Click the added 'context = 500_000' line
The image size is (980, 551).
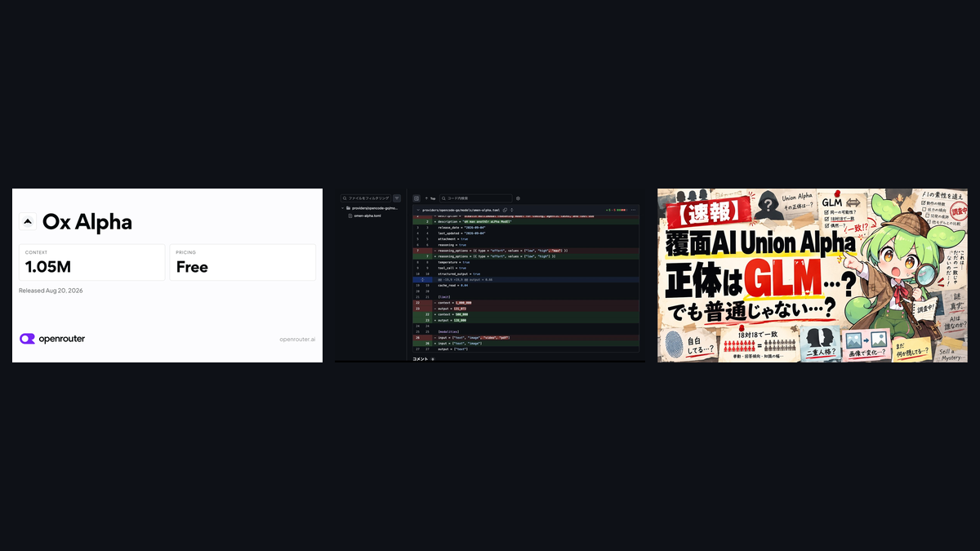point(525,314)
